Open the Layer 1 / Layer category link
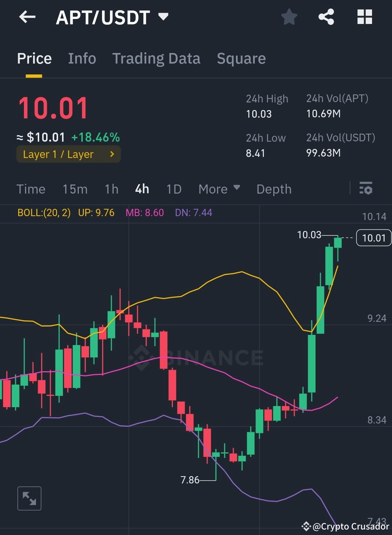This screenshot has height=535, width=392. 68,154
